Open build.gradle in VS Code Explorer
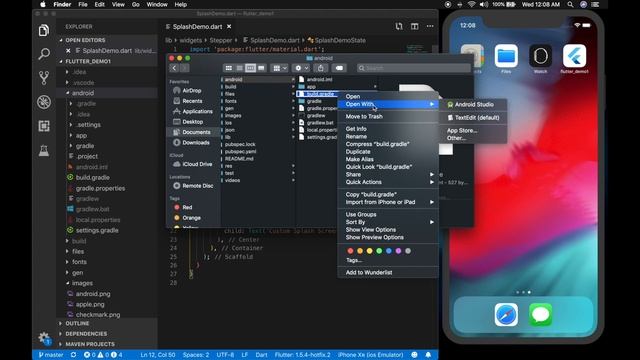 (x=92, y=178)
